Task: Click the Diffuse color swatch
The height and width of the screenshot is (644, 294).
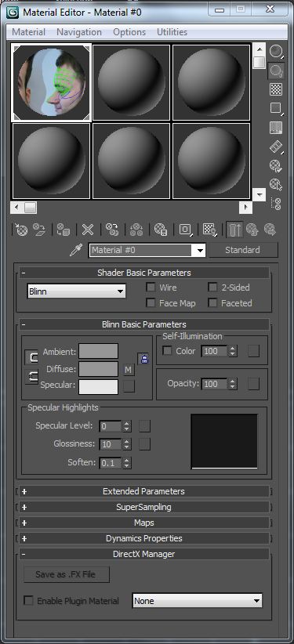Action: point(99,369)
